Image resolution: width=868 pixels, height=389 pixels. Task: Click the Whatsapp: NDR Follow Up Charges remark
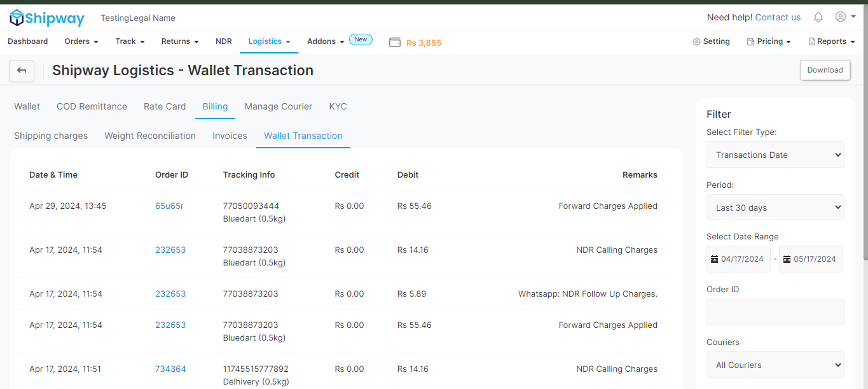[588, 294]
